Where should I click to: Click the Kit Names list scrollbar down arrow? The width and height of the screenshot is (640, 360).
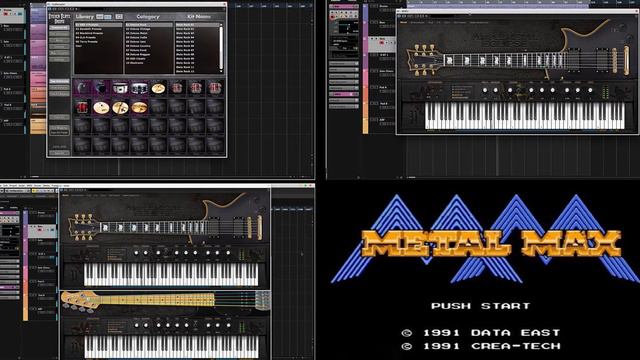click(221, 71)
